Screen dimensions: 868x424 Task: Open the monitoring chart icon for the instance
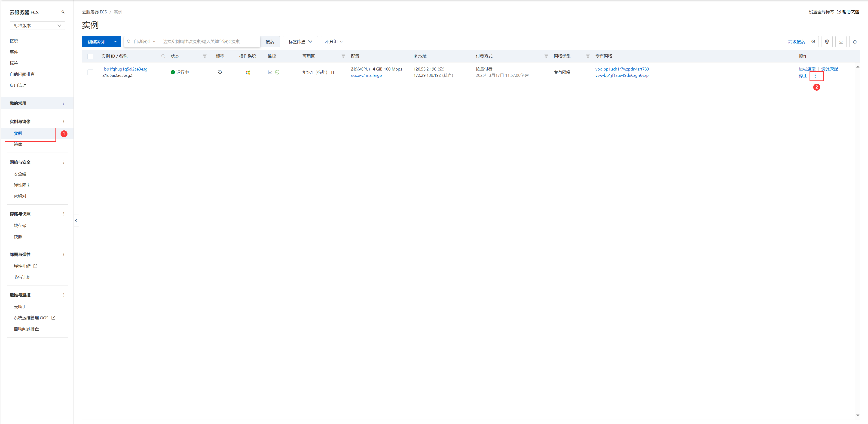pos(270,72)
